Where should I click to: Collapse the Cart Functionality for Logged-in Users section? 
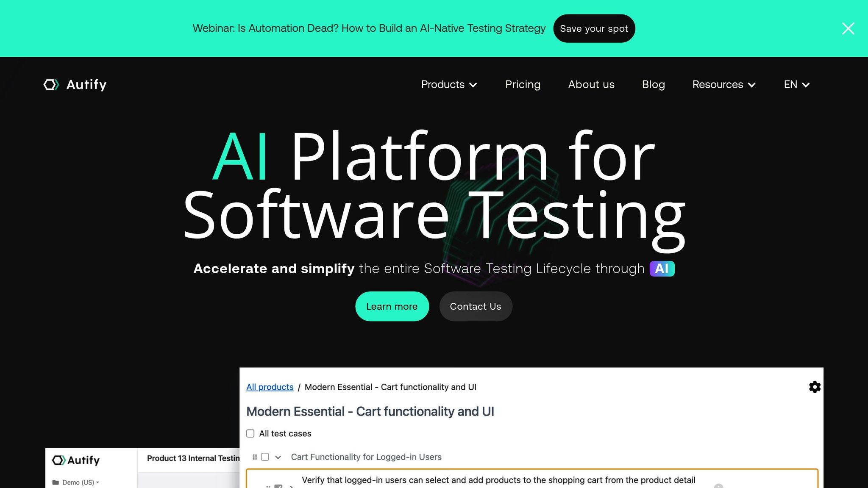tap(278, 457)
